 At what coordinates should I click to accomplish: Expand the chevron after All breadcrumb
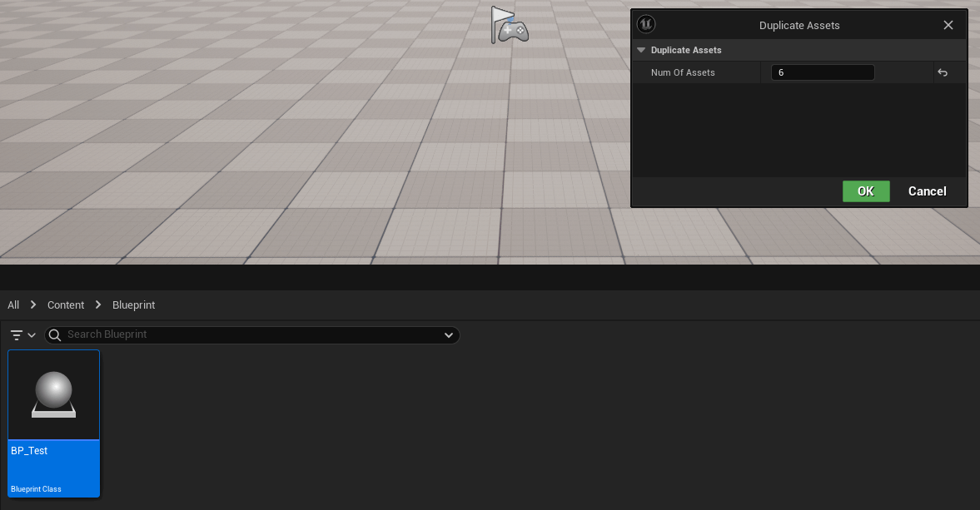coord(33,305)
